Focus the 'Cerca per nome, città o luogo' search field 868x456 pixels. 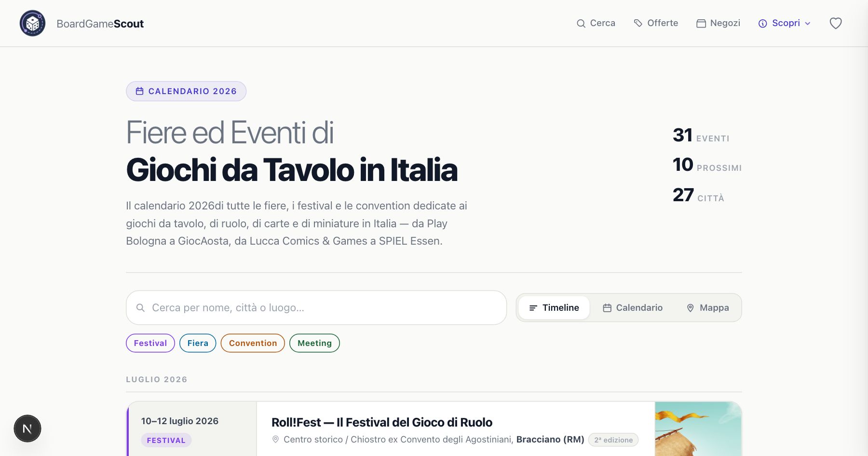(316, 307)
